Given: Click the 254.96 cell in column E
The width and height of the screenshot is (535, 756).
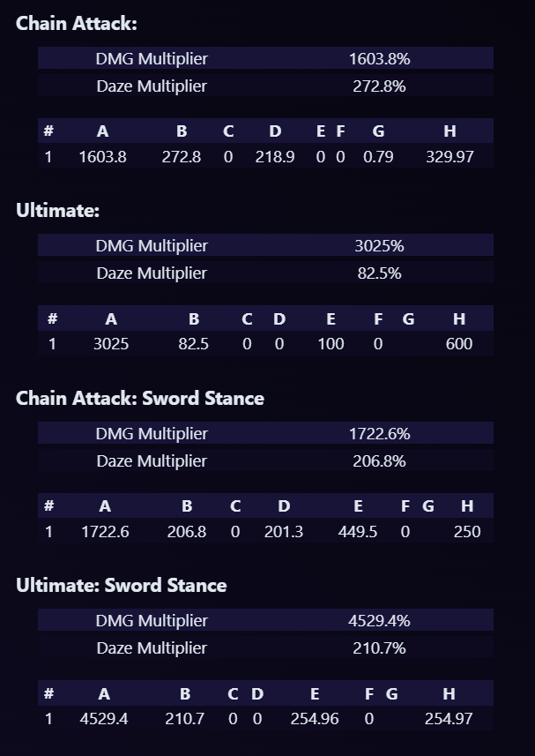Looking at the screenshot, I should point(315,719).
